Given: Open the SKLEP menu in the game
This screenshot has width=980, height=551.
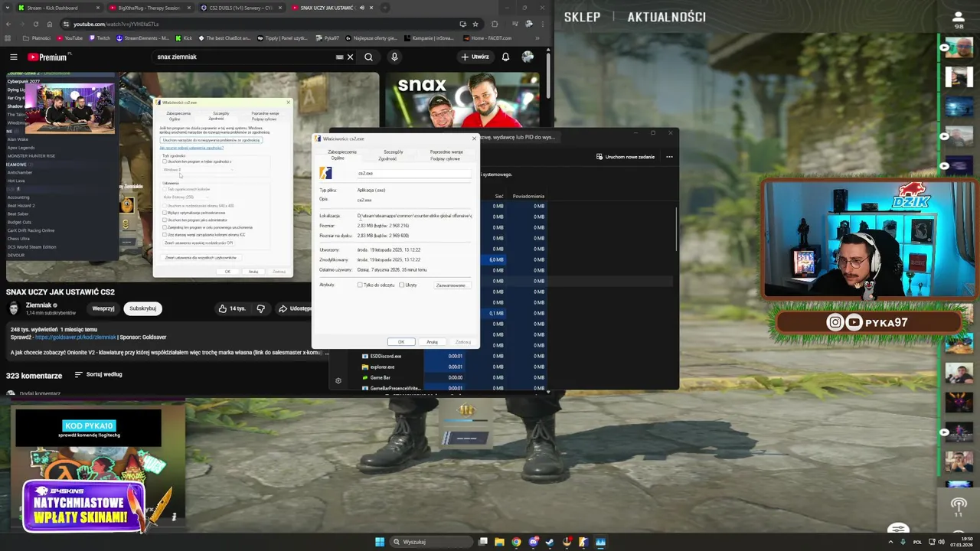Looking at the screenshot, I should pos(583,17).
